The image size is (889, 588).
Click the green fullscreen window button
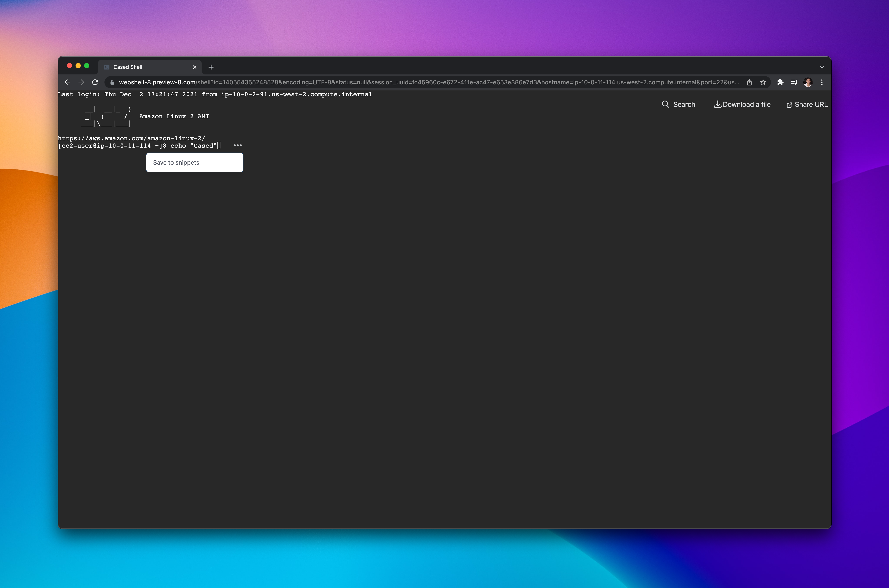click(x=87, y=66)
